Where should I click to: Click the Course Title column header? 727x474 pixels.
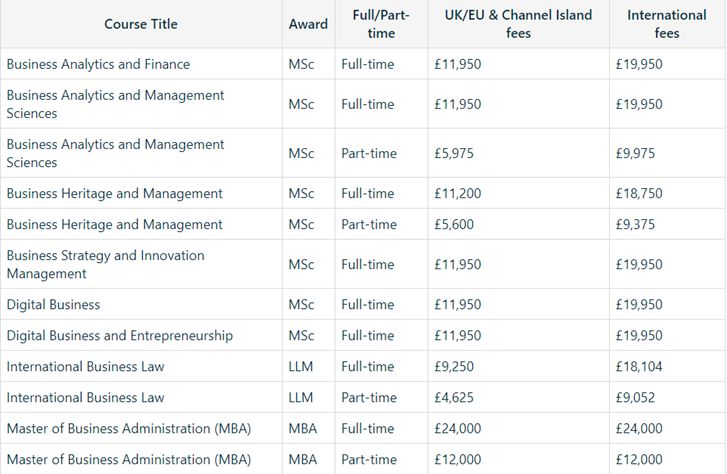click(141, 24)
